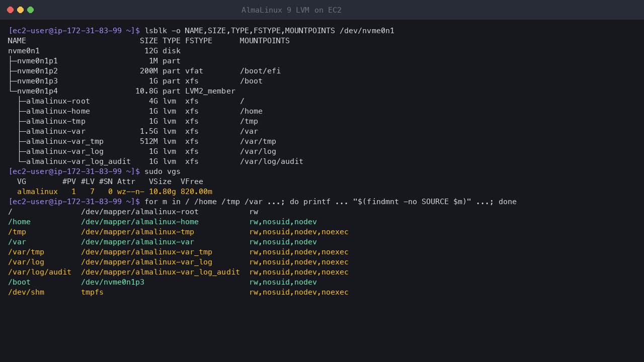This screenshot has height=362, width=644.
Task: Click the FSTYPE column header in lsblk output
Action: pos(199,41)
